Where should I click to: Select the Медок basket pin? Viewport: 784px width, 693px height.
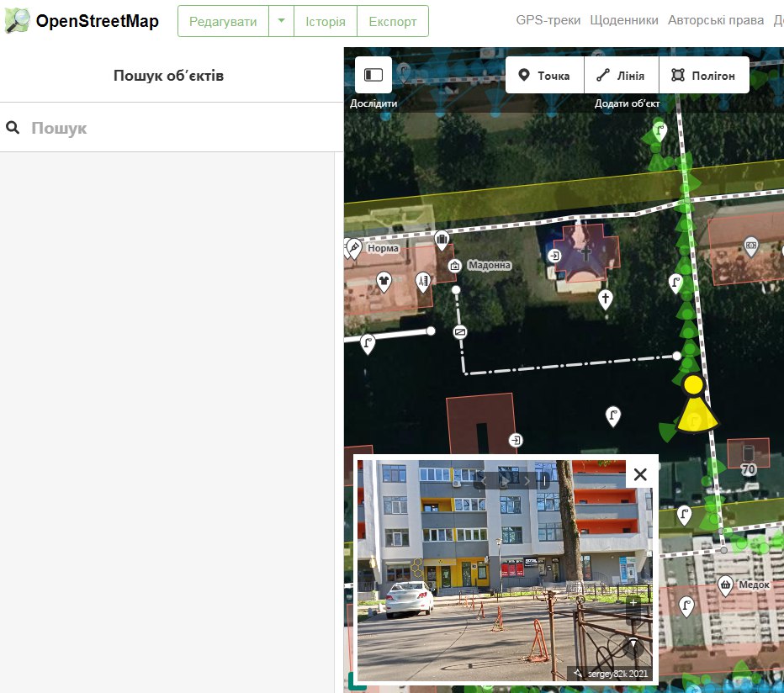[725, 585]
